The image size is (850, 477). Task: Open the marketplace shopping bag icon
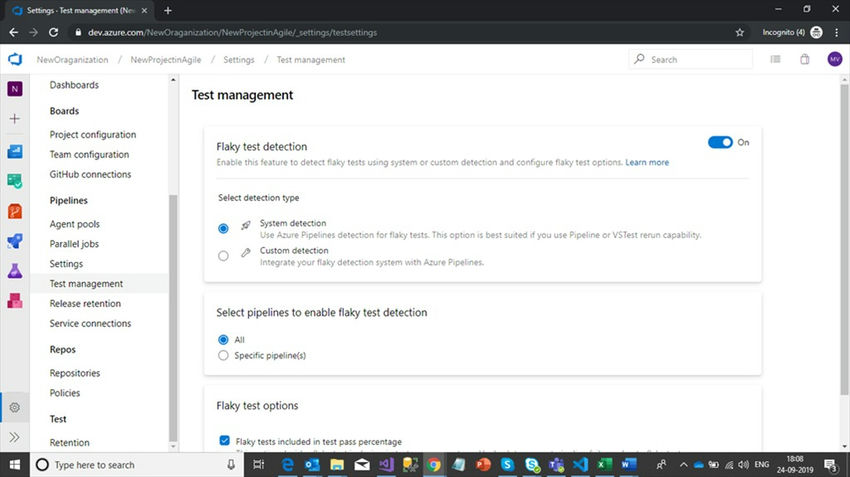(804, 59)
